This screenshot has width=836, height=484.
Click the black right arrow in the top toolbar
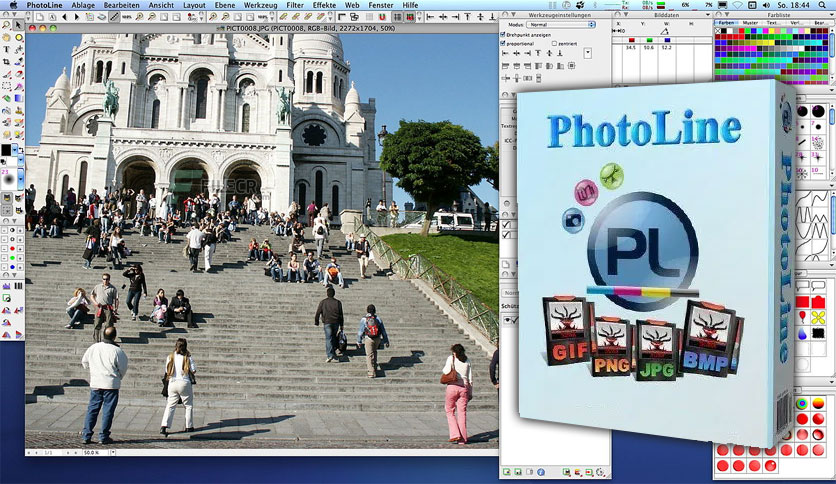77,17
